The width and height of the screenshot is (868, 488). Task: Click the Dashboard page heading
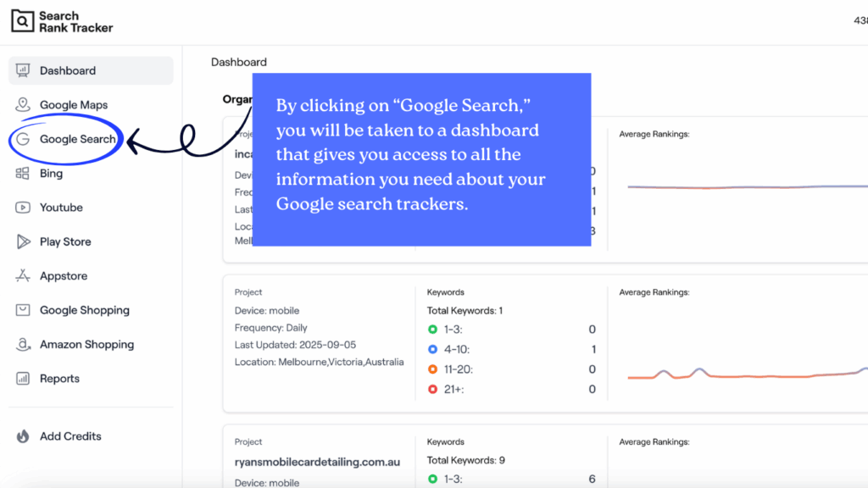[x=238, y=62]
